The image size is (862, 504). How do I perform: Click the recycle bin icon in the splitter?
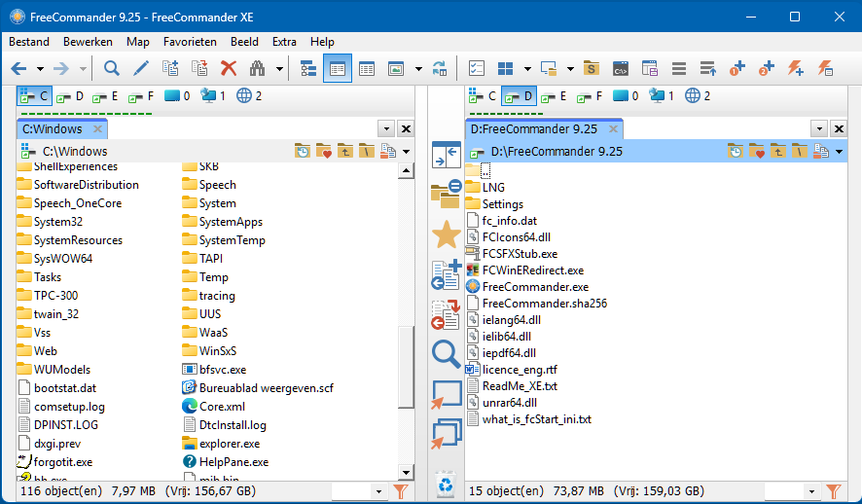446,485
